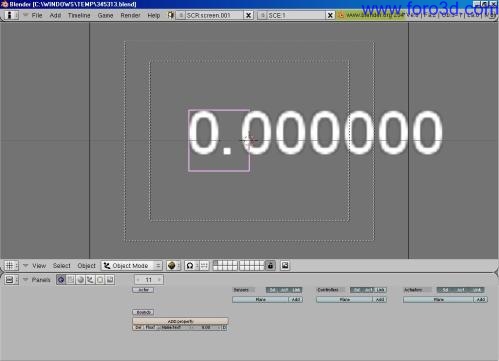Edit the SCE:1 scene name field
Screen dimensions: 499x361
(296, 15)
